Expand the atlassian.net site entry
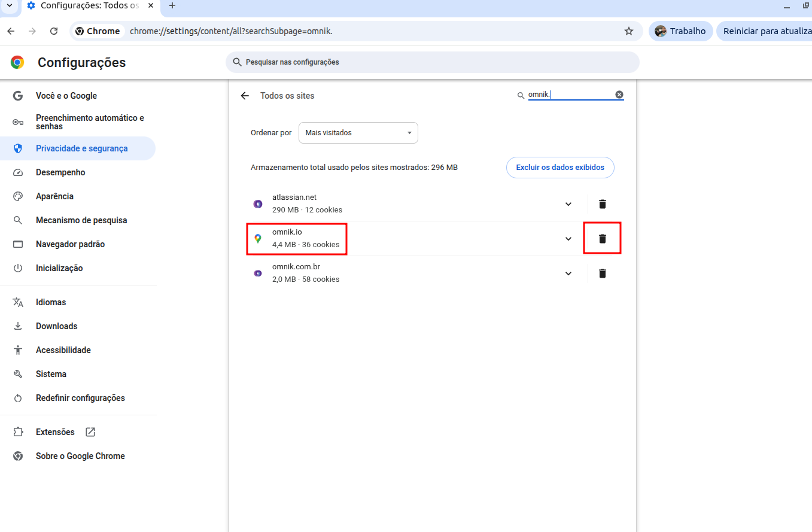The width and height of the screenshot is (812, 532). point(568,204)
